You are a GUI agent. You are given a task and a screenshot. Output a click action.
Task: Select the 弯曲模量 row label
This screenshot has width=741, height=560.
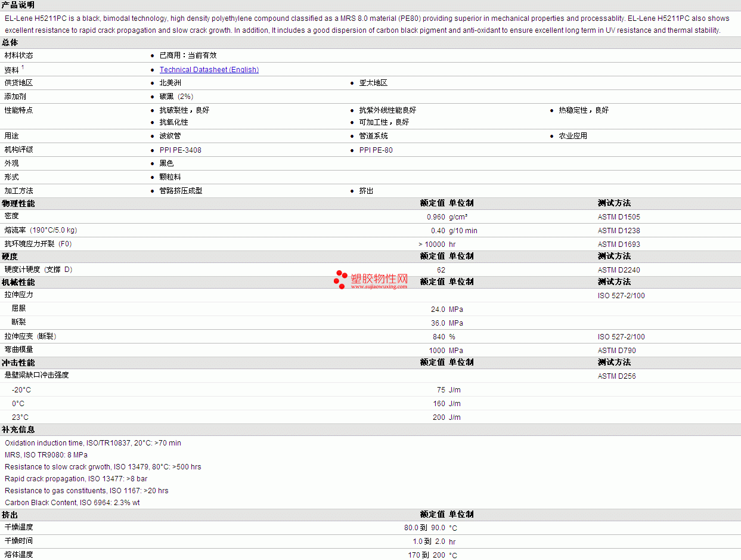pos(19,350)
